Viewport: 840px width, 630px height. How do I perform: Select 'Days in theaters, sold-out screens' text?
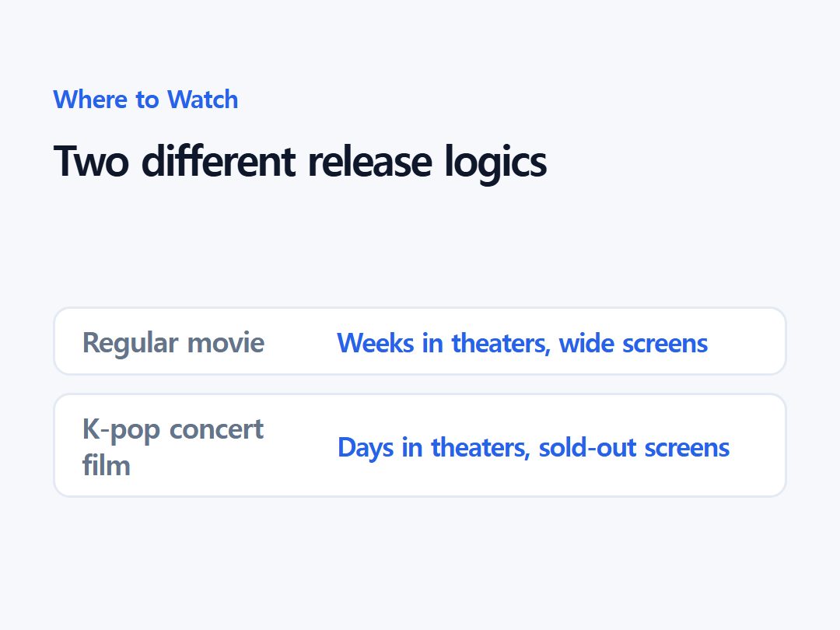coord(534,447)
